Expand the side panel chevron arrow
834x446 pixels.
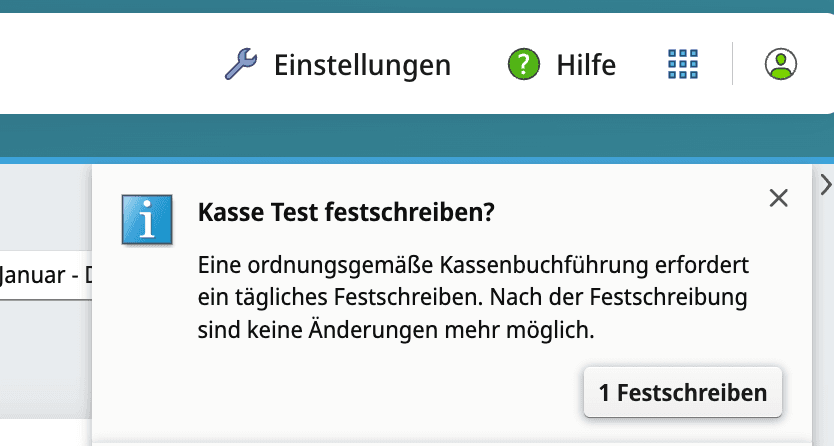click(825, 183)
